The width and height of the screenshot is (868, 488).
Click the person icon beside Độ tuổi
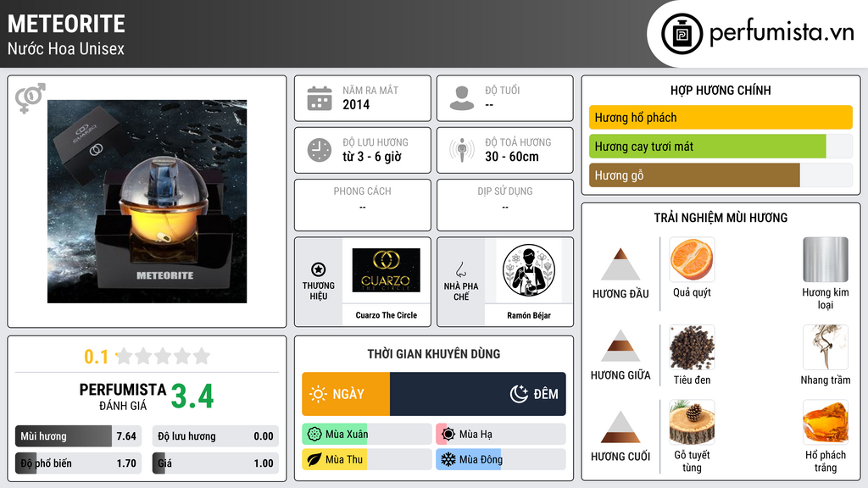pyautogui.click(x=462, y=98)
